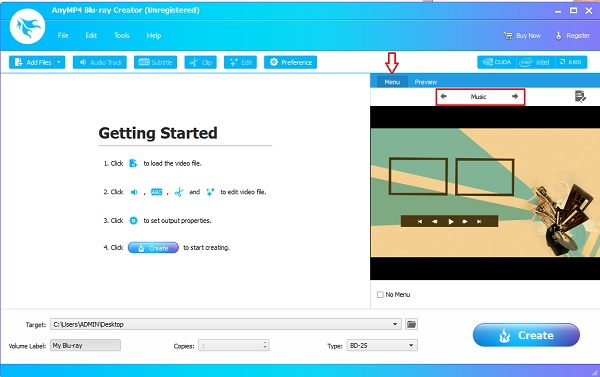
Task: Open the Preference settings gear
Action: click(290, 62)
